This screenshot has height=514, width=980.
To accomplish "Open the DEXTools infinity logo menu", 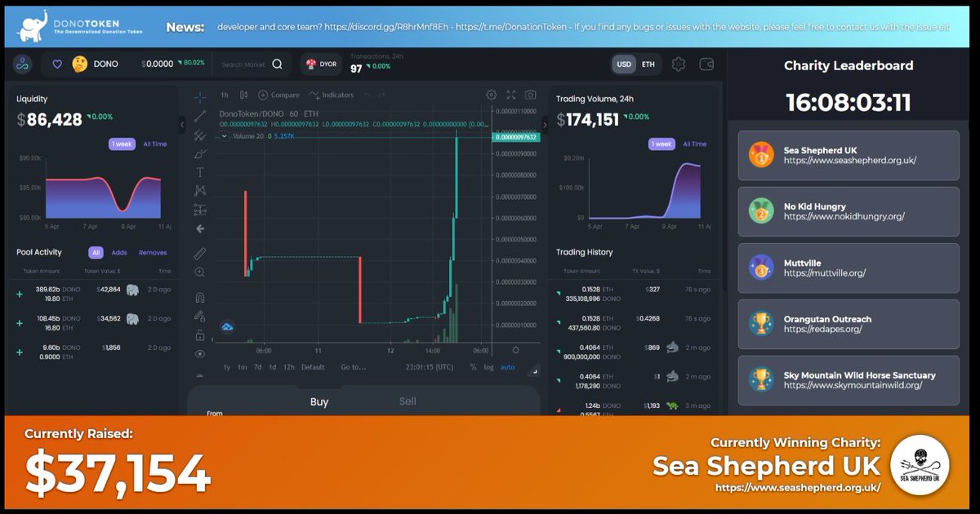I will [x=22, y=64].
